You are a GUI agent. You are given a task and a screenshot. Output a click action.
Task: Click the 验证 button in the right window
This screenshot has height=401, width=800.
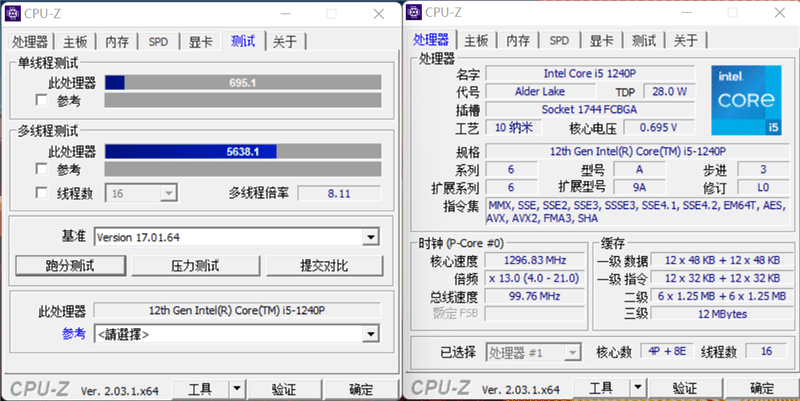pos(685,388)
